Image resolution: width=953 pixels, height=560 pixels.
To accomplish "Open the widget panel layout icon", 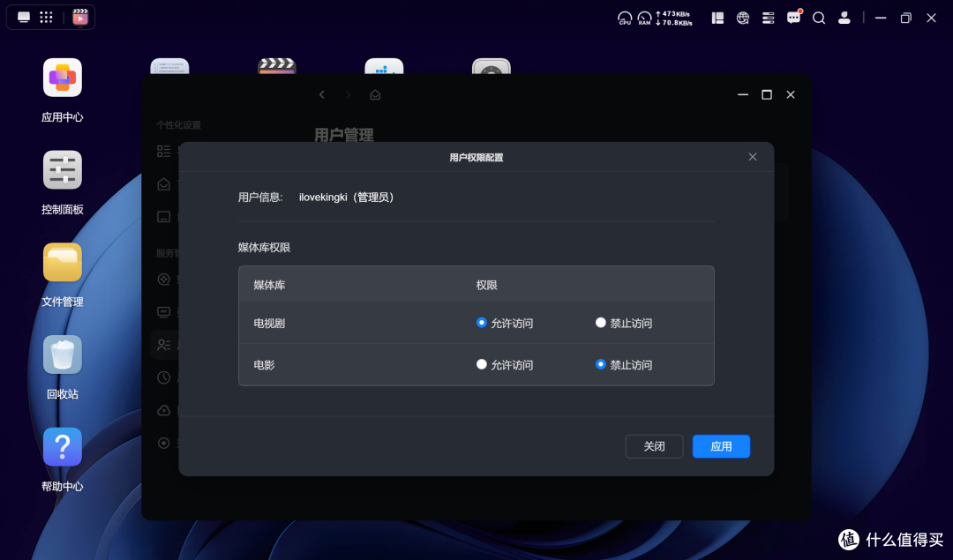I will tap(717, 19).
